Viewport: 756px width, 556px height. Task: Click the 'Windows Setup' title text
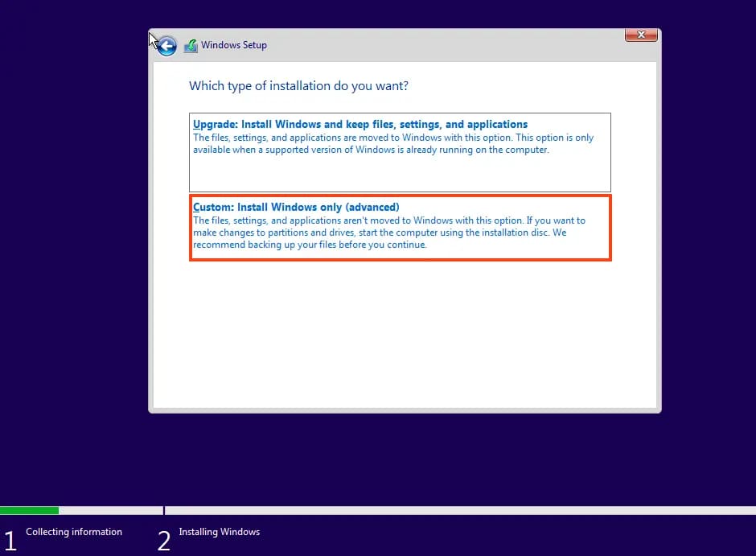[233, 45]
